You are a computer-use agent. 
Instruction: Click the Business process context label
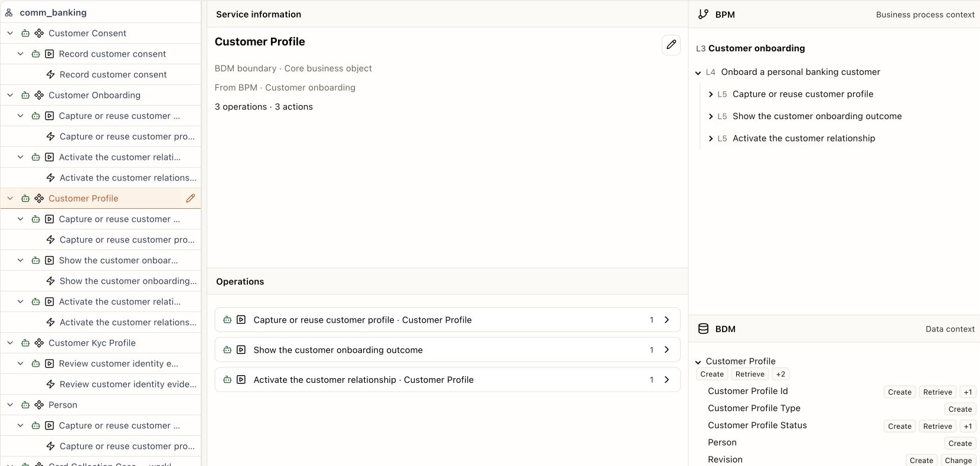(x=925, y=15)
